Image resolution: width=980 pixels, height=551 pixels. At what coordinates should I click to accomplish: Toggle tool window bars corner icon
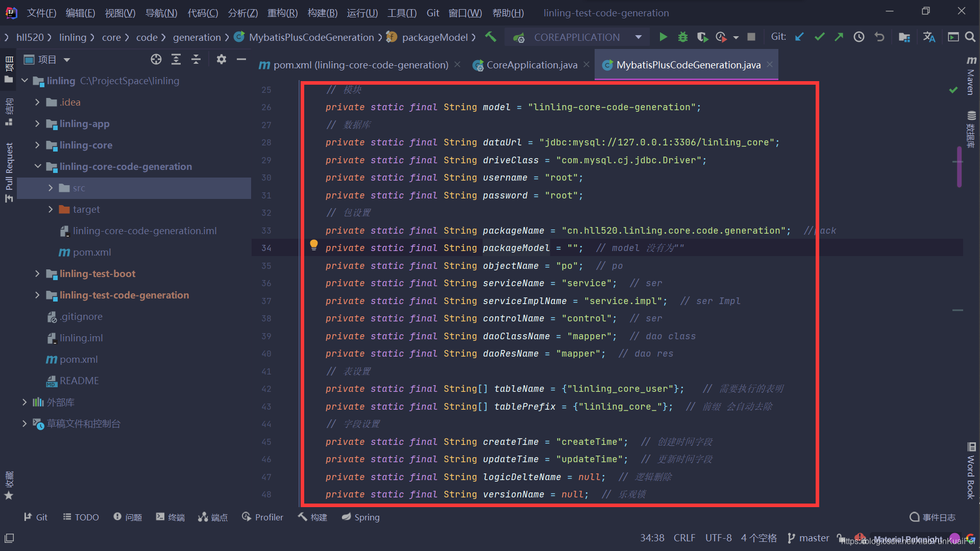[x=9, y=538]
